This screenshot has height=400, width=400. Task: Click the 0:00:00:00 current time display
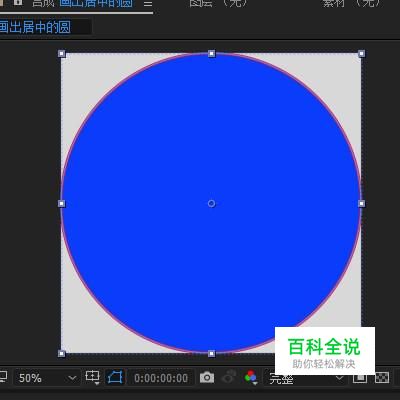point(161,378)
